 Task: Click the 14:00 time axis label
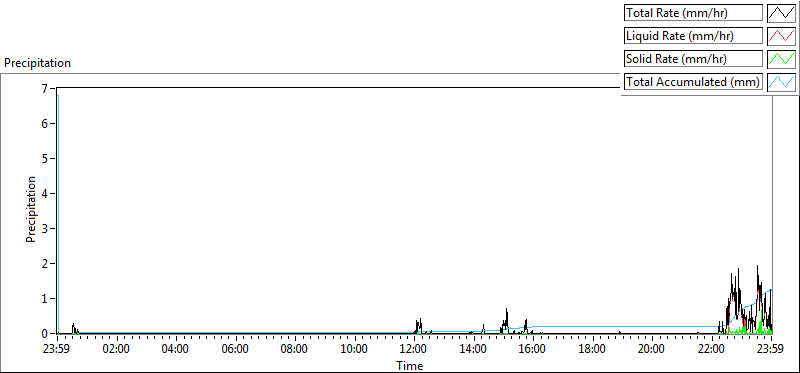(x=474, y=350)
